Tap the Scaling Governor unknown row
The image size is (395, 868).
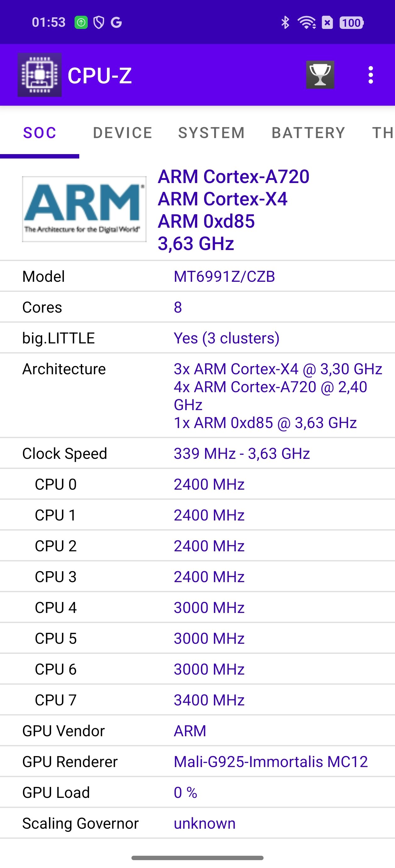[x=197, y=823]
